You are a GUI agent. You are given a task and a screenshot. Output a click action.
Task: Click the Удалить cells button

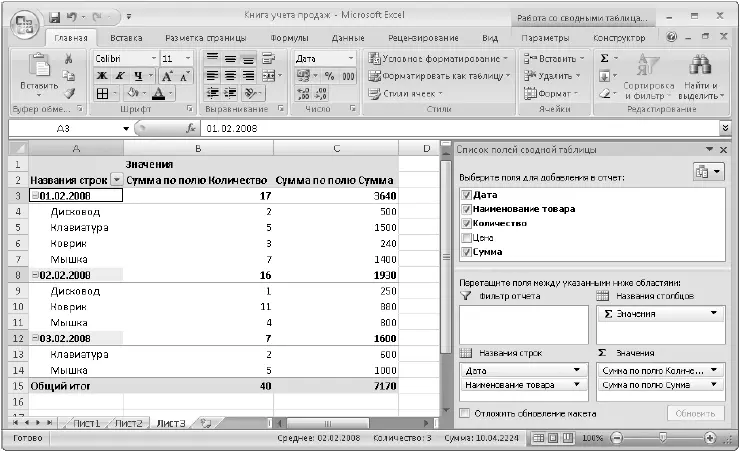tap(552, 76)
